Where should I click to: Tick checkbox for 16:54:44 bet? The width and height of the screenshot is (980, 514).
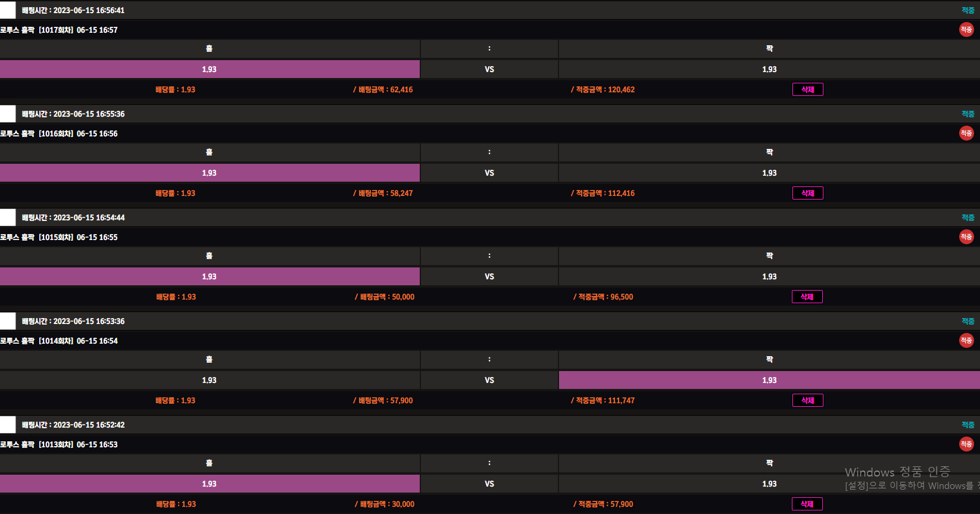click(8, 217)
